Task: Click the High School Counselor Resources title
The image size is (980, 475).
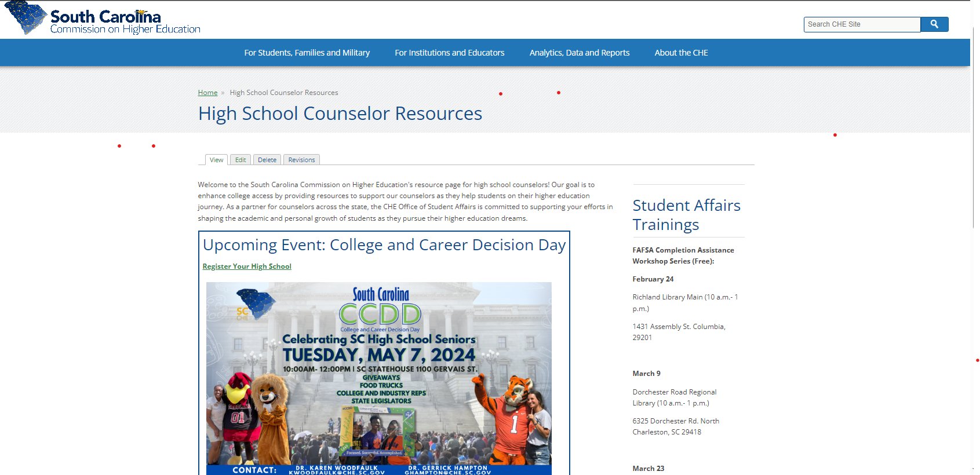Action: click(340, 114)
